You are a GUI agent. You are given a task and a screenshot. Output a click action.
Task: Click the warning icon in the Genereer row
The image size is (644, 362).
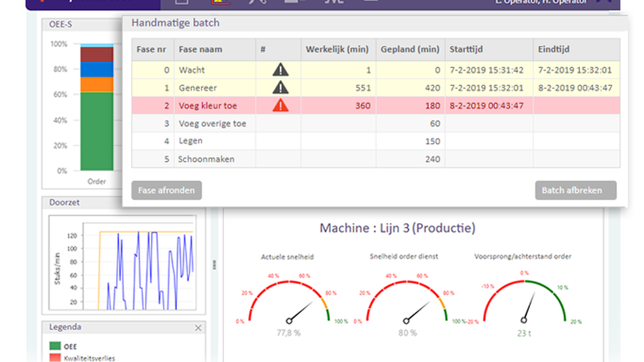point(280,87)
